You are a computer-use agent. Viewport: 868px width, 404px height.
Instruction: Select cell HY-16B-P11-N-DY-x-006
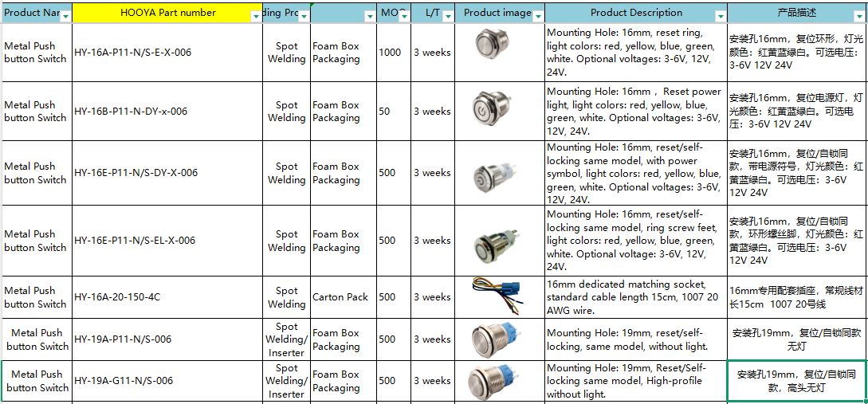(167, 112)
